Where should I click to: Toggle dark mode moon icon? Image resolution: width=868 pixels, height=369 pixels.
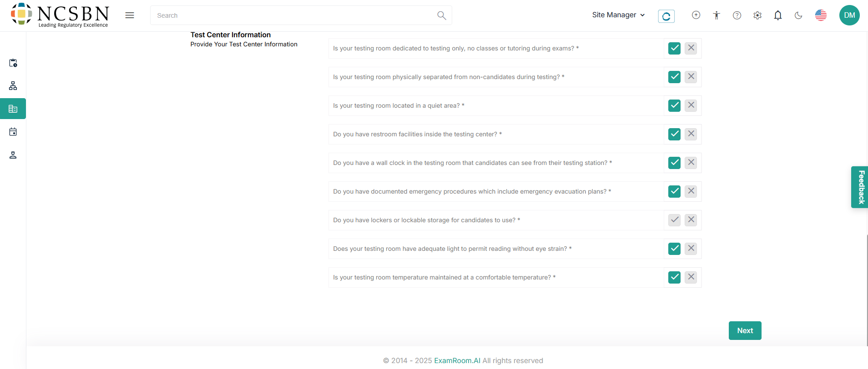click(x=798, y=15)
